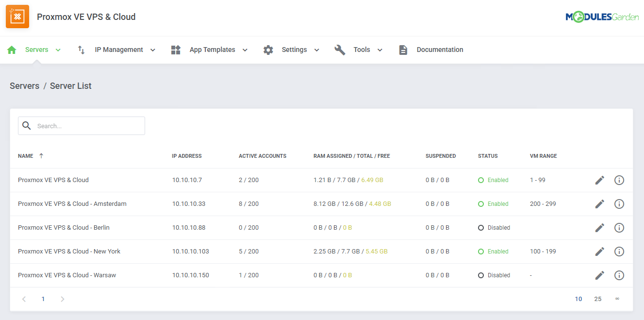This screenshot has width=644, height=320.
Task: Click the IP Management arrows icon
Action: point(82,50)
